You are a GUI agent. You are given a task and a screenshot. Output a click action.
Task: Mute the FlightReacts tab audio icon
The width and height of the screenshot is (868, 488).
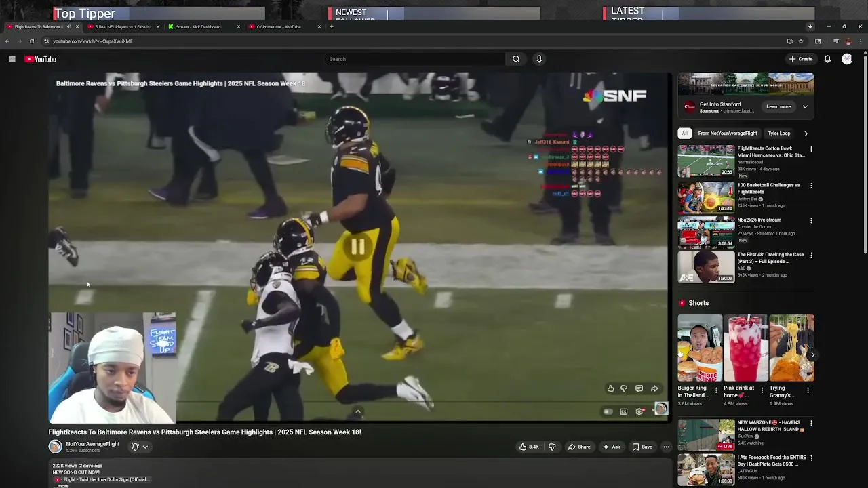(x=68, y=27)
